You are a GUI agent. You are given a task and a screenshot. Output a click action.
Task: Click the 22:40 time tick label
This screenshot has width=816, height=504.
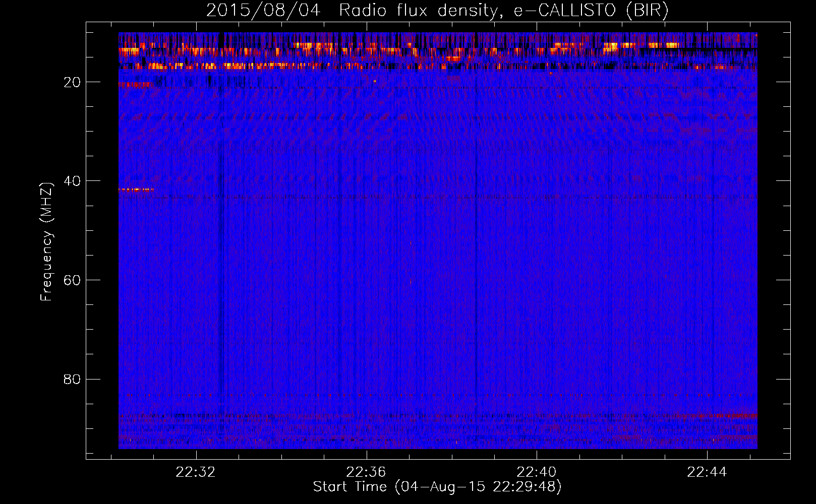537,472
